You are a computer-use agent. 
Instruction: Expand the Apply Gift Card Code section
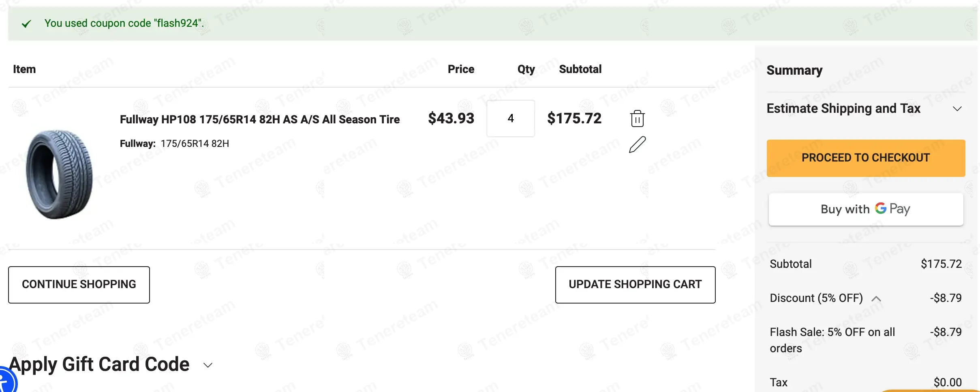(x=208, y=365)
